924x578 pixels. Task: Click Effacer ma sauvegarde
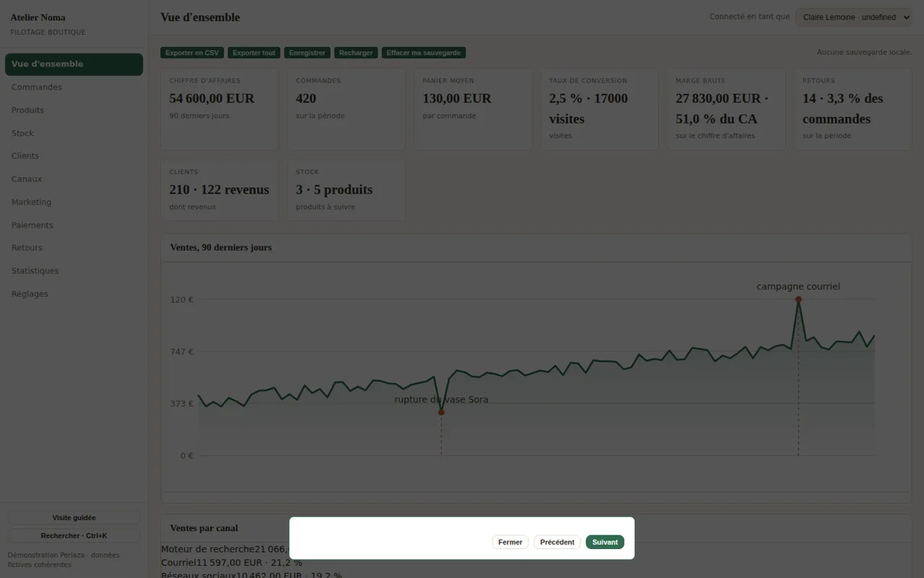[424, 53]
